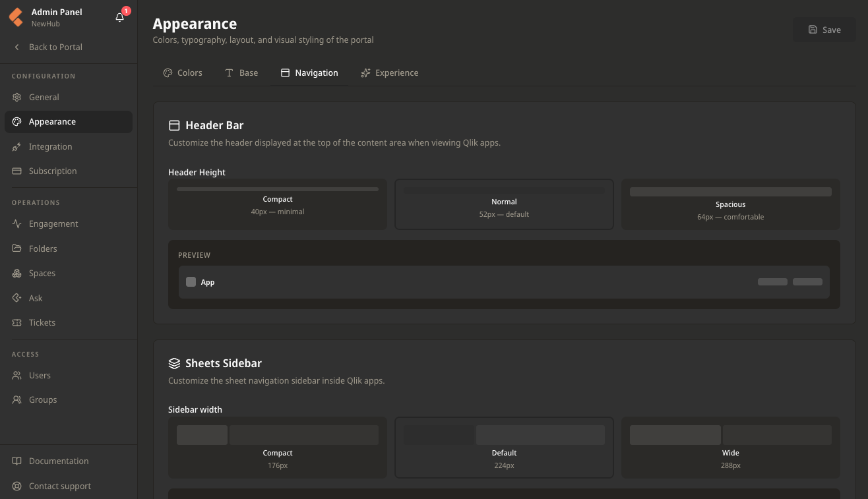Open Integration settings page

tap(69, 147)
